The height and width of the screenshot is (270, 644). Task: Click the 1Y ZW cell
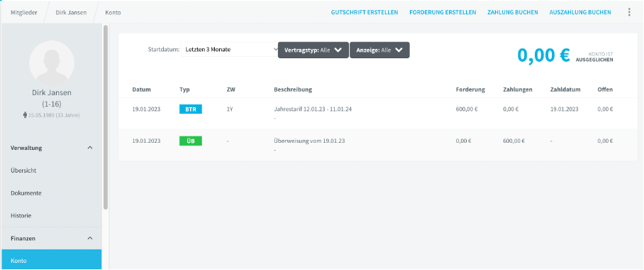click(230, 109)
